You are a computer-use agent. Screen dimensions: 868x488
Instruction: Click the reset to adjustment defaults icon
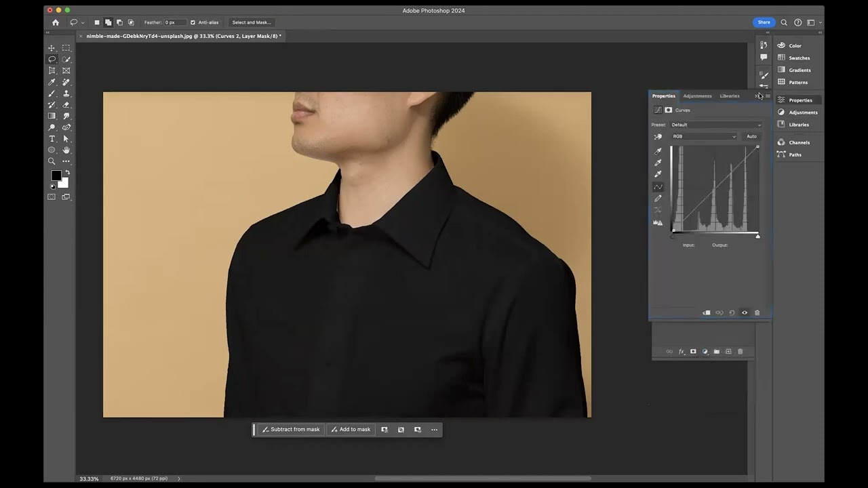(x=732, y=312)
